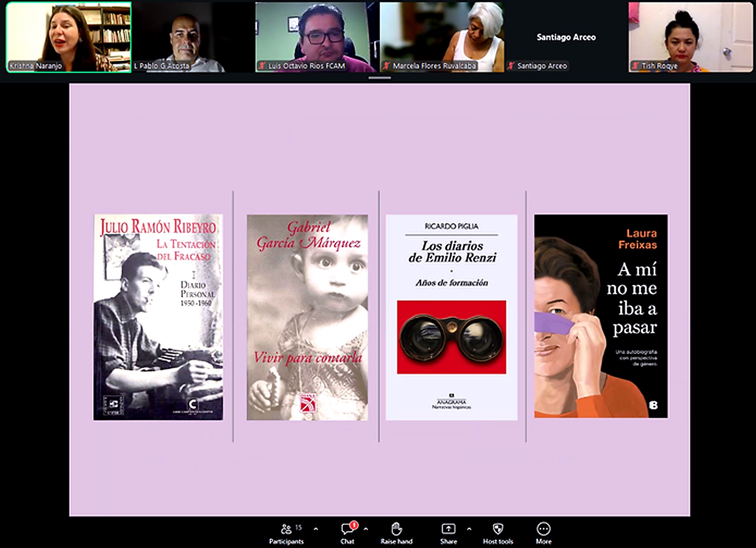Open the Chat panel
The image size is (756, 548).
click(347, 534)
